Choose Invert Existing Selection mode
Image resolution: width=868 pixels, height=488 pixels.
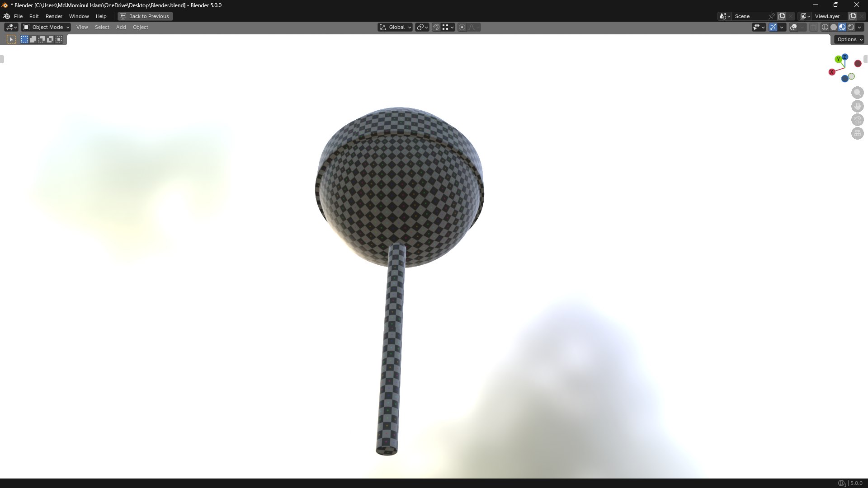coord(50,40)
